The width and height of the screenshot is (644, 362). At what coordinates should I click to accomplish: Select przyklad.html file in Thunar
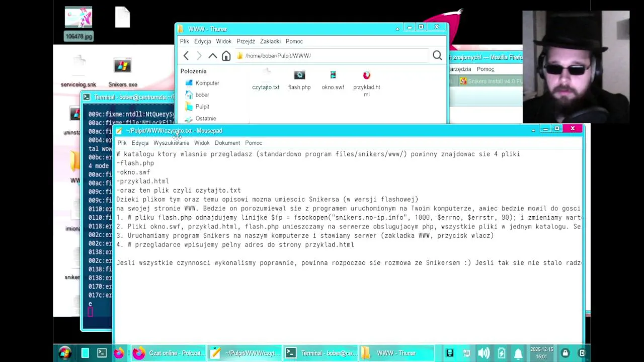point(367,83)
